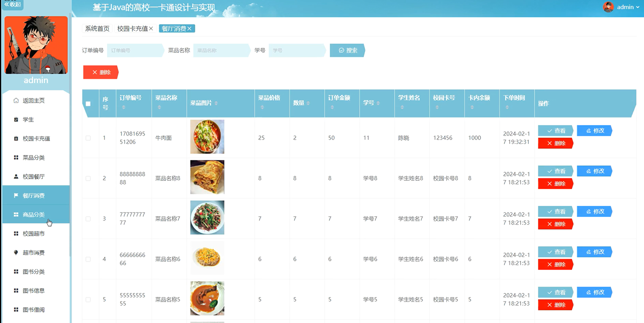
Task: Sort by 菜品价格 column arrows
Action: click(x=262, y=107)
